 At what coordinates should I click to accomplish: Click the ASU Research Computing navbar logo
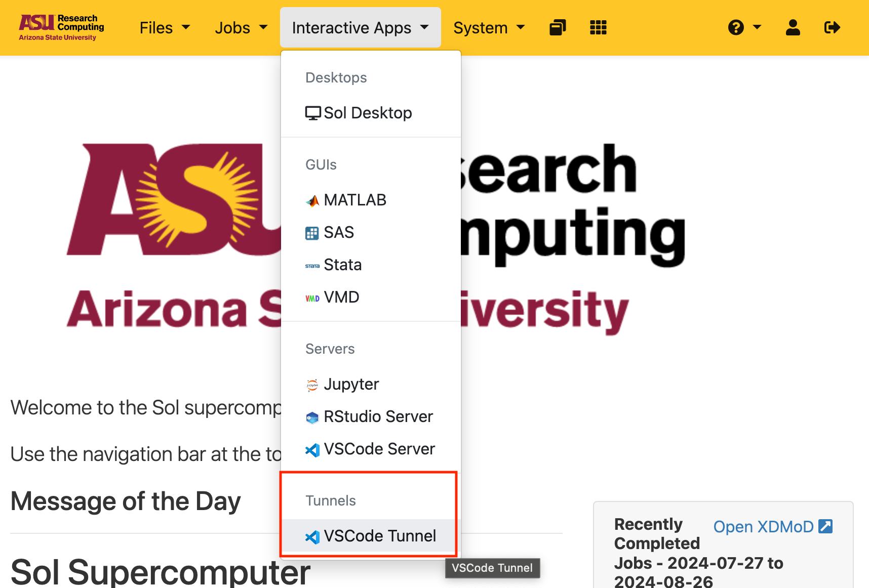tap(61, 28)
